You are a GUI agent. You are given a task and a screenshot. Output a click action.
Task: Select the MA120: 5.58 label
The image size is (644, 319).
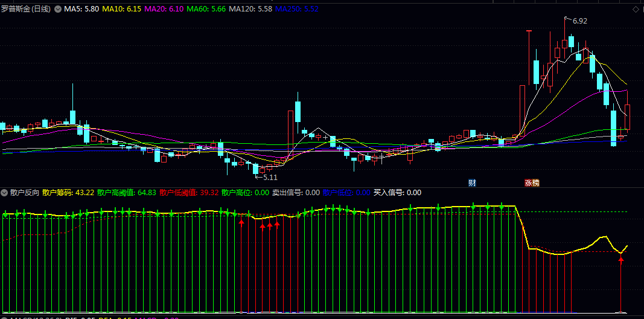(250, 8)
